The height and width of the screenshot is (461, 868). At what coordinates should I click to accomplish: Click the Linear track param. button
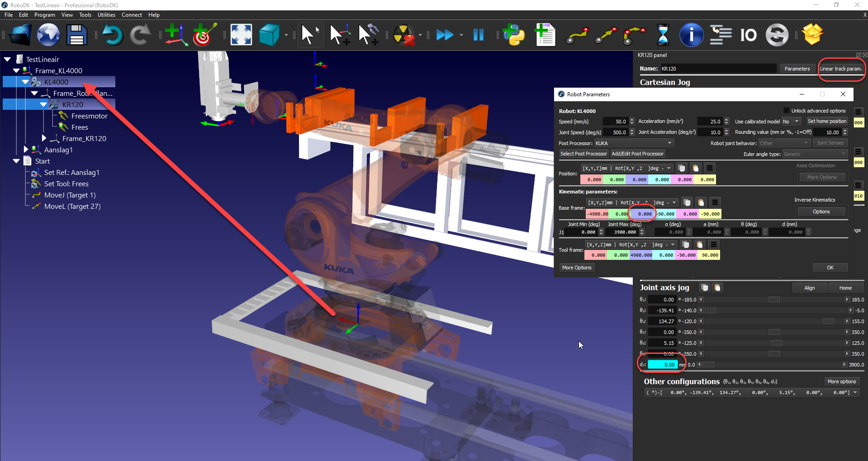pyautogui.click(x=840, y=69)
